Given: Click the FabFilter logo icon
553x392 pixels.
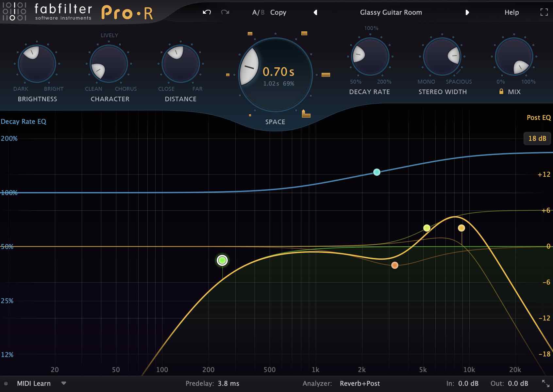Looking at the screenshot, I should pyautogui.click(x=14, y=12).
